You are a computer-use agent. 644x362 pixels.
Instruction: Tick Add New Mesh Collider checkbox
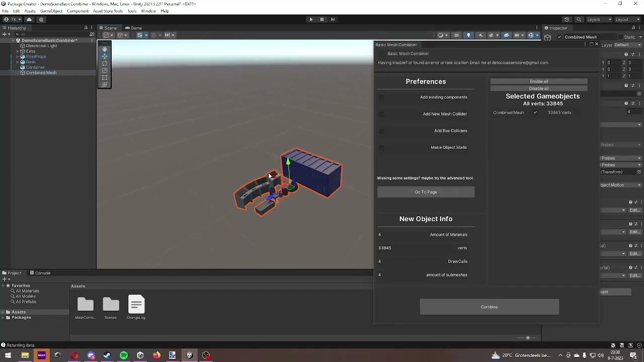tap(381, 114)
